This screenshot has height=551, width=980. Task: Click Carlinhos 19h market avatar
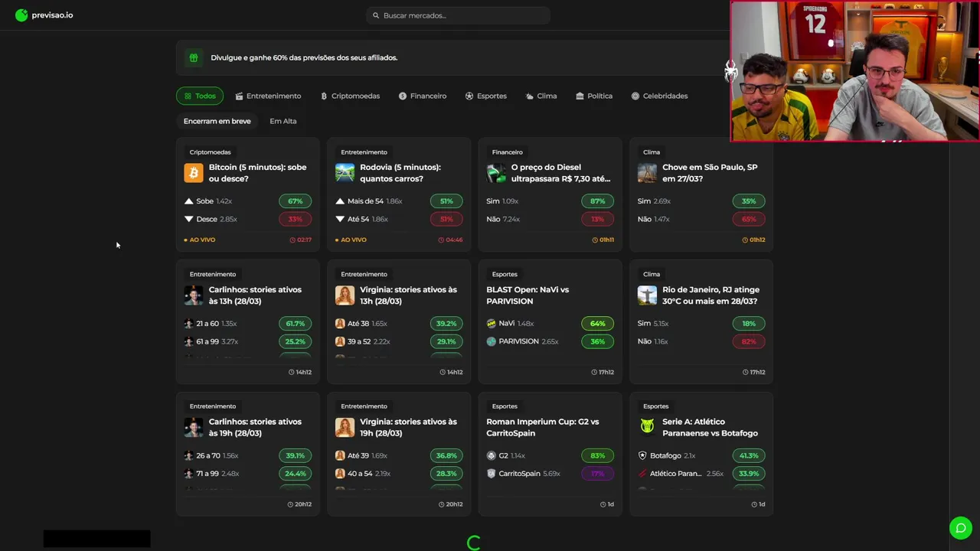tap(194, 427)
